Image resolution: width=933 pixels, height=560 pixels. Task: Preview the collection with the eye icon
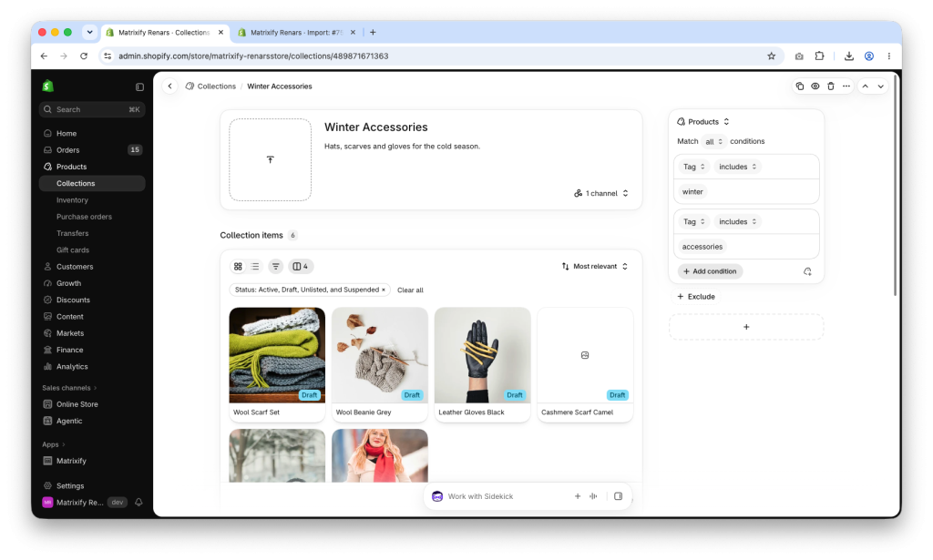(x=815, y=87)
